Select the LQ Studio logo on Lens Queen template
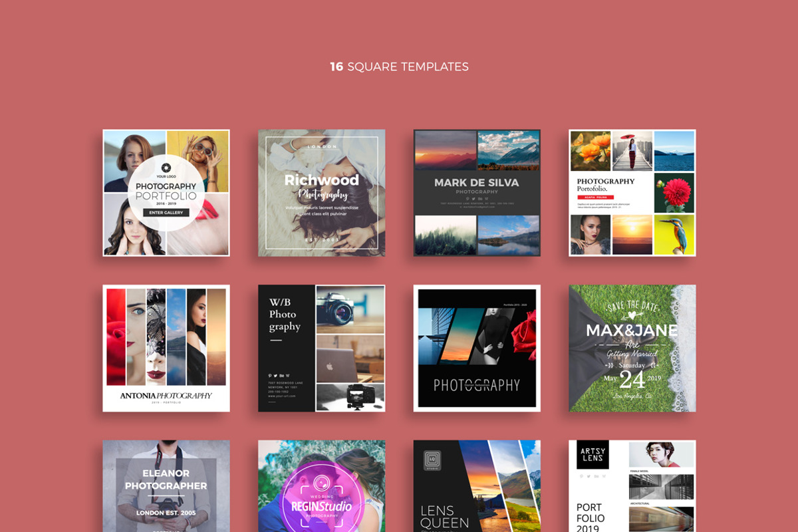798x532 pixels. (x=432, y=460)
